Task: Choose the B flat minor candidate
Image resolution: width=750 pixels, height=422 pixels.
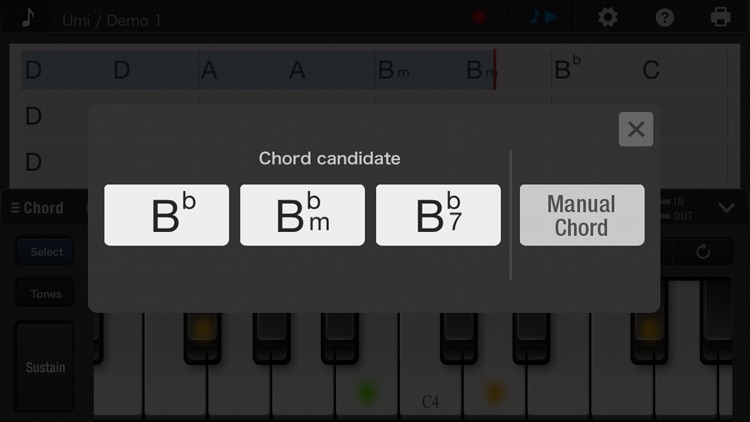Action: coord(302,215)
